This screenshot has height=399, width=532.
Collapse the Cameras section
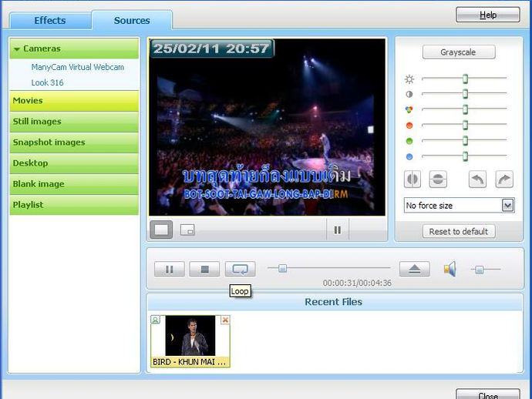click(x=74, y=49)
